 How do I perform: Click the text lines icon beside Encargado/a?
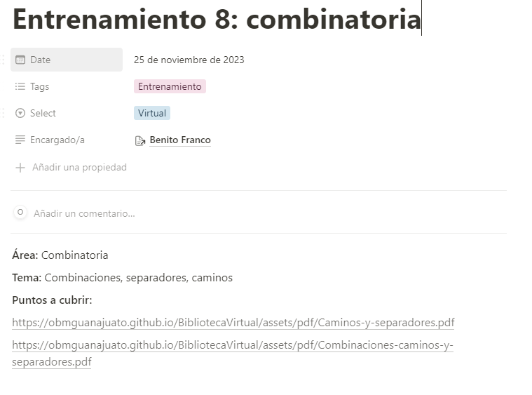pyautogui.click(x=20, y=140)
